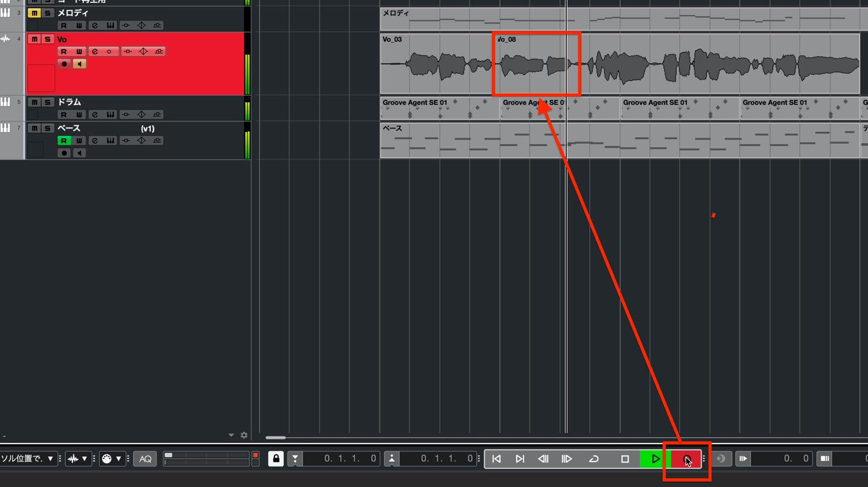Toggle the transport lock button
This screenshot has height=487, width=868.
pos(276,458)
